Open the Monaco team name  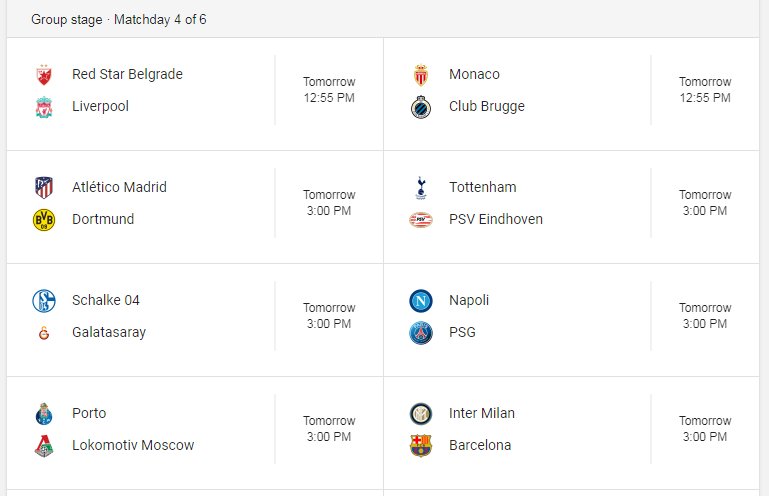(474, 74)
